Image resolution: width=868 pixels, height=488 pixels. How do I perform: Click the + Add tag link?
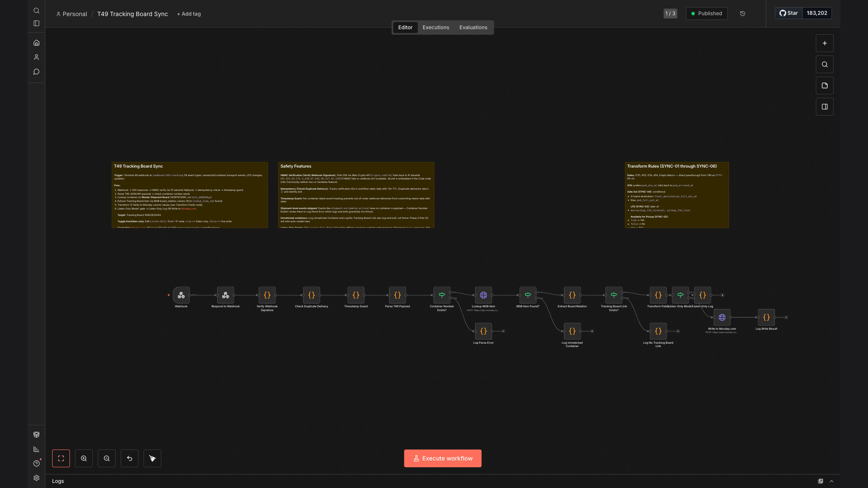pyautogui.click(x=189, y=14)
